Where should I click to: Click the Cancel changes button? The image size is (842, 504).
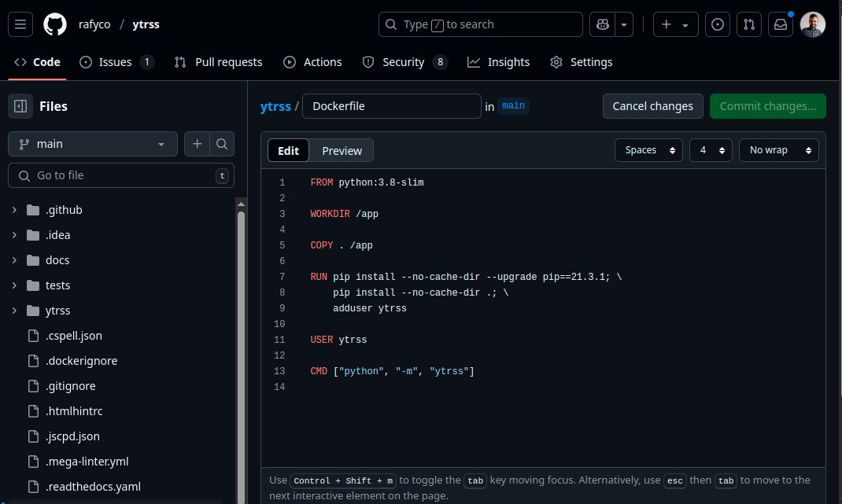(x=652, y=106)
